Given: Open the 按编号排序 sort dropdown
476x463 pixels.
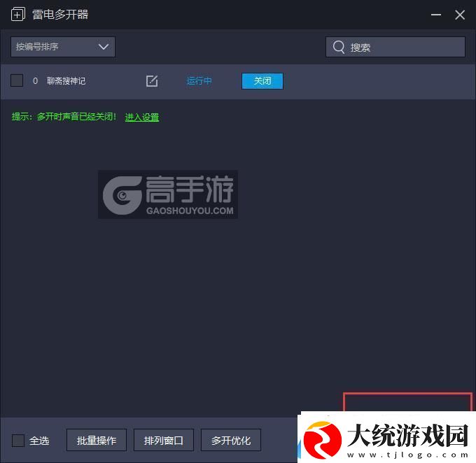Looking at the screenshot, I should pos(63,47).
